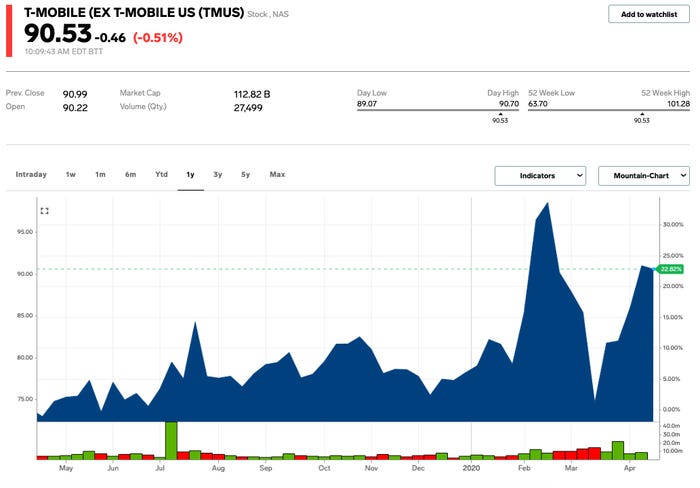
Task: Click the green 22.82% price marker
Action: point(670,269)
